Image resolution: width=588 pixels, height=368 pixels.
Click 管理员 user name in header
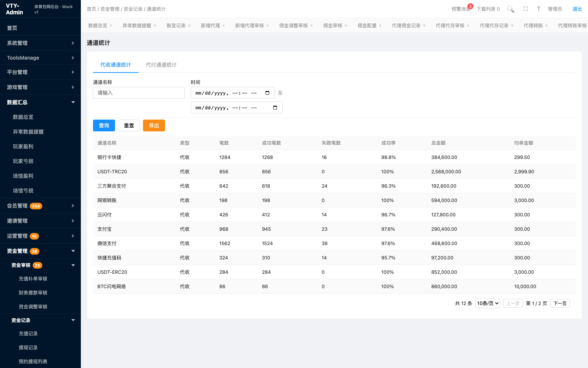click(x=555, y=9)
